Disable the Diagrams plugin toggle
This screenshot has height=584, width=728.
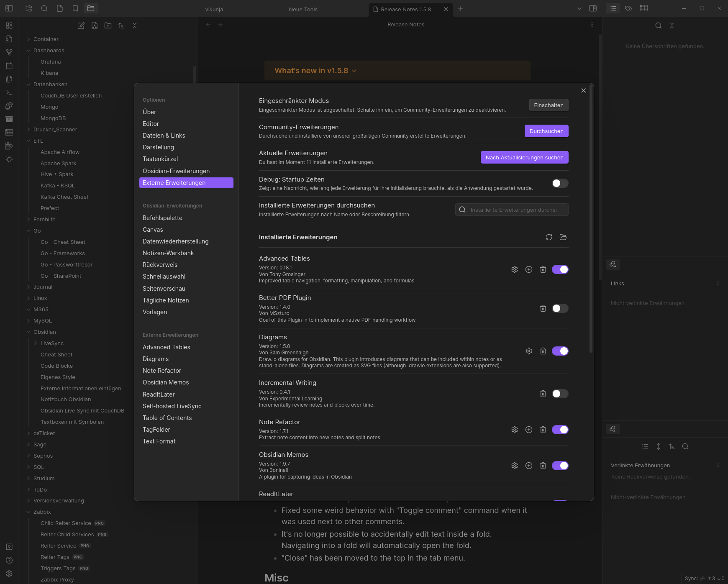[560, 351]
